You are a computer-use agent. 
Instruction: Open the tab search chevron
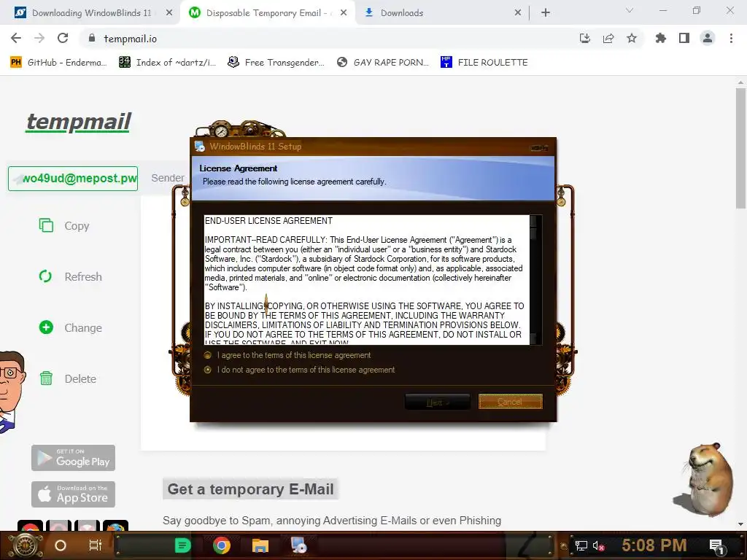pyautogui.click(x=630, y=10)
